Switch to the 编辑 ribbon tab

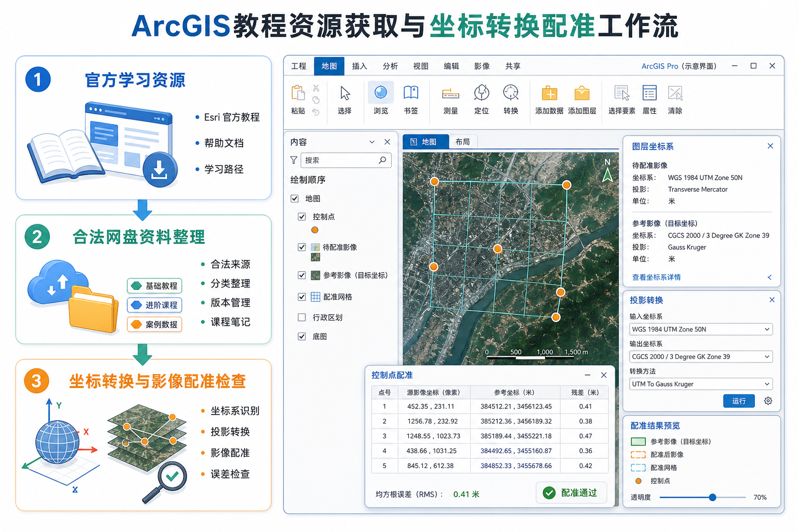(451, 66)
